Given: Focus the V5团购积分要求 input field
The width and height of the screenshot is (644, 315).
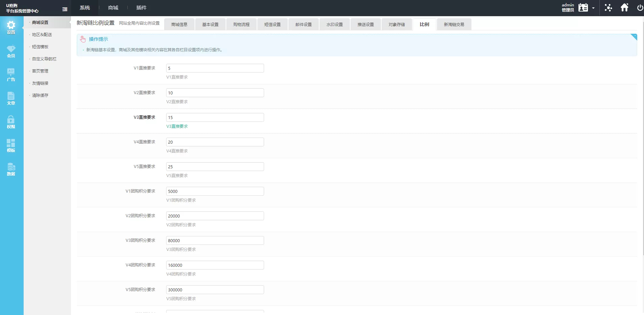Looking at the screenshot, I should (215, 290).
